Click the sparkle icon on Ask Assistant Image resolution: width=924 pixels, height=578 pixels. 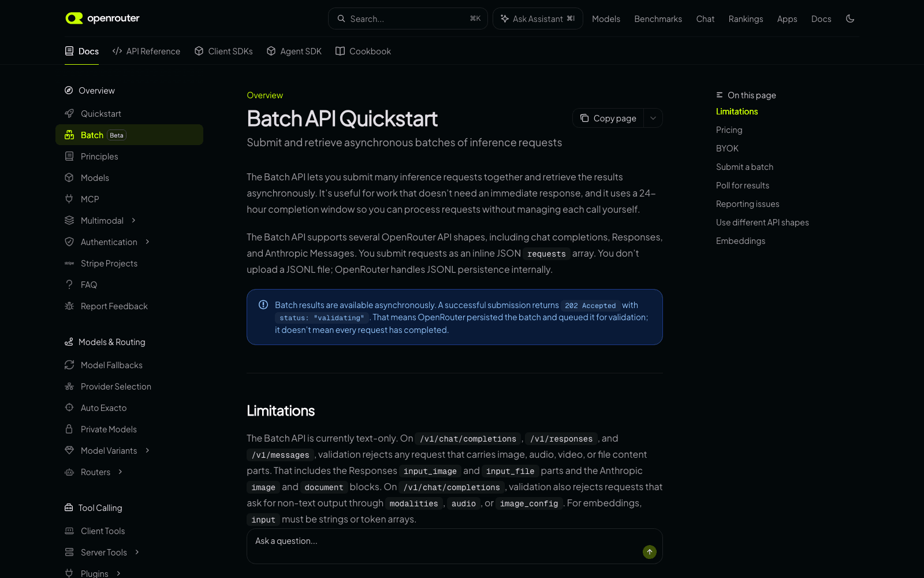(x=505, y=18)
